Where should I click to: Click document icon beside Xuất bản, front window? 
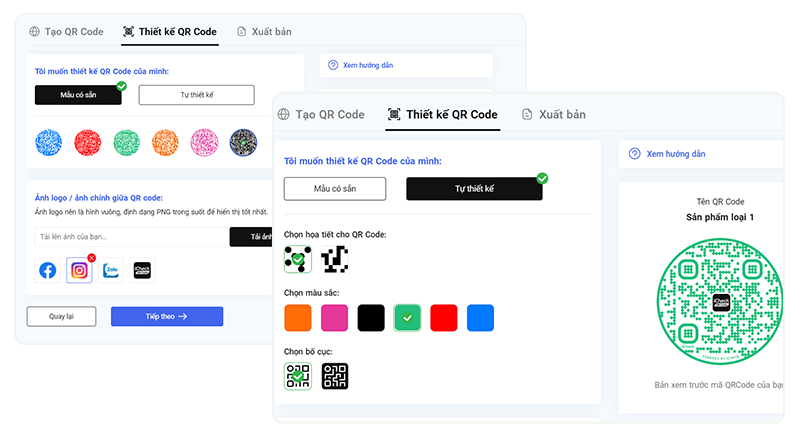coord(527,114)
